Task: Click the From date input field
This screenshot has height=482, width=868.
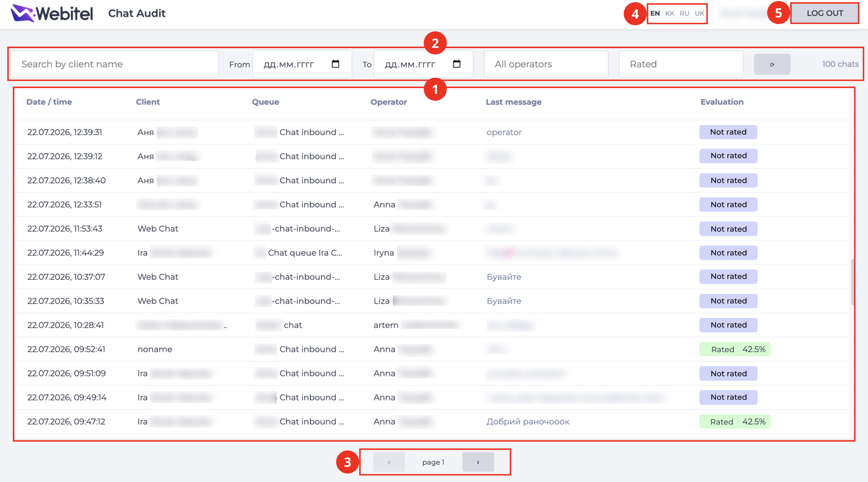Action: click(302, 64)
